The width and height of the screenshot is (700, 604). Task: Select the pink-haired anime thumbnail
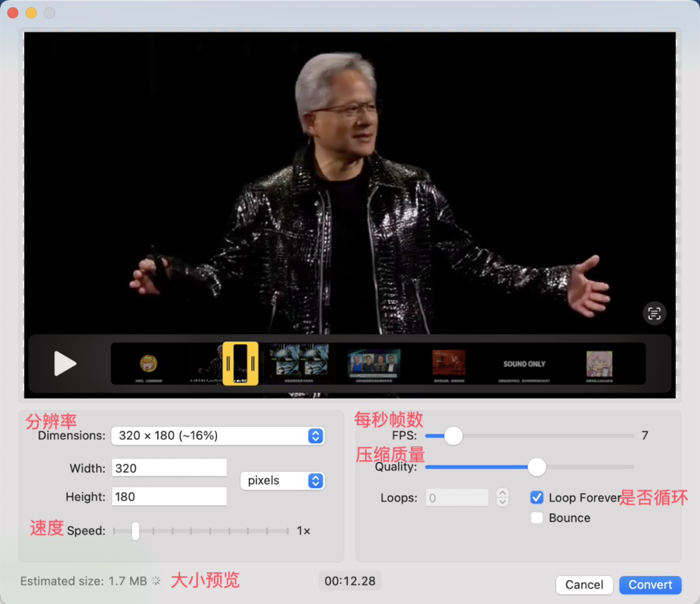pos(599,364)
